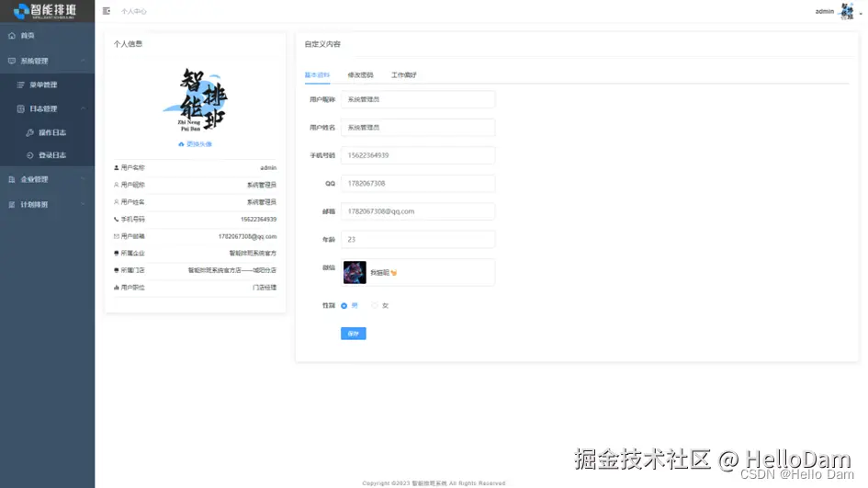
Task: Switch to the 基本资料 tab
Action: tap(317, 74)
